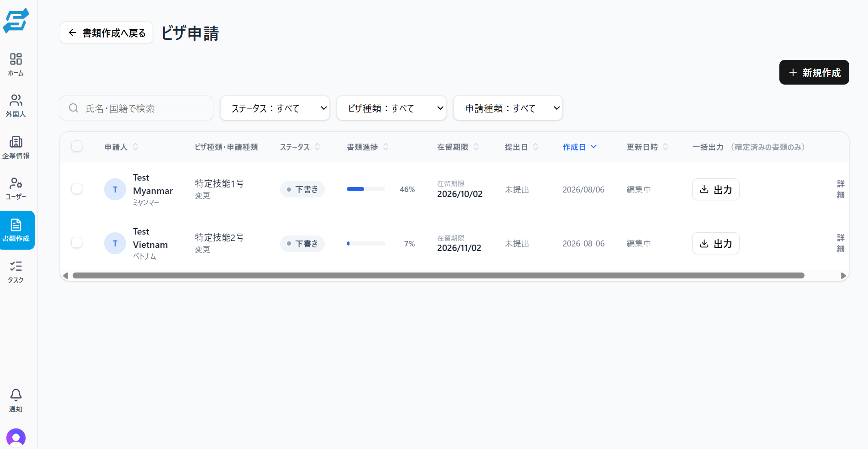Open the ビザ種類：すべて dropdown
Viewport: 868px width, 449px height.
click(x=392, y=108)
